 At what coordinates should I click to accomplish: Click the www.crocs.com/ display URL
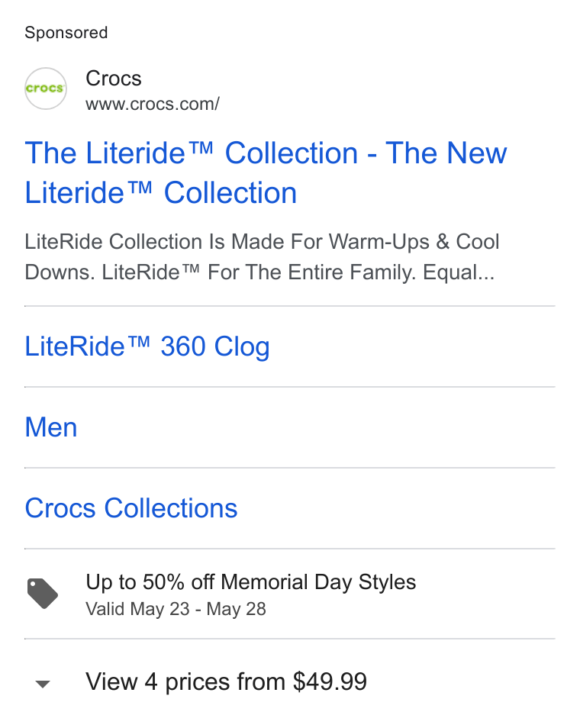pyautogui.click(x=153, y=104)
